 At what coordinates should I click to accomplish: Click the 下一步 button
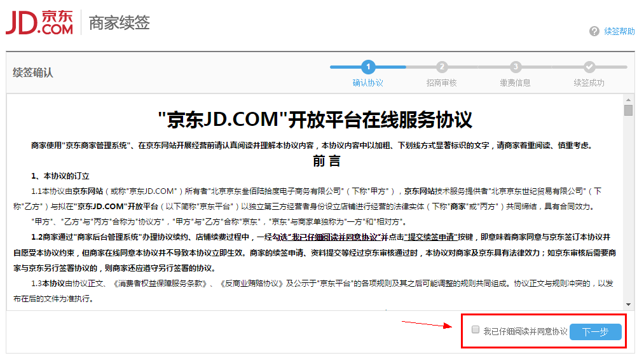coord(595,332)
